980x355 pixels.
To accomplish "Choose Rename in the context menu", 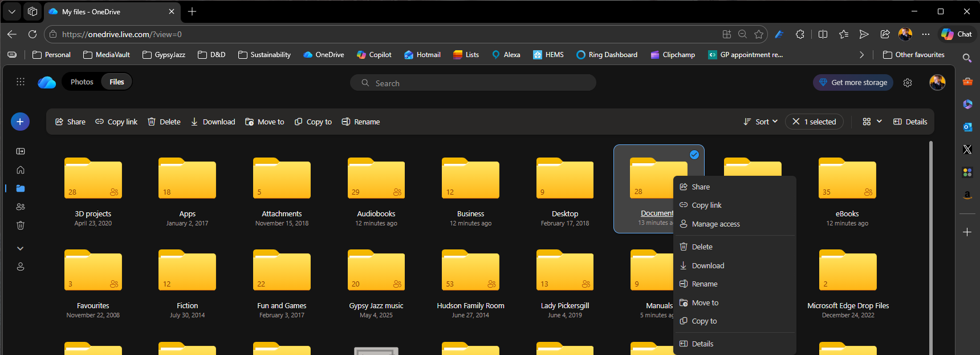I will click(x=734, y=284).
